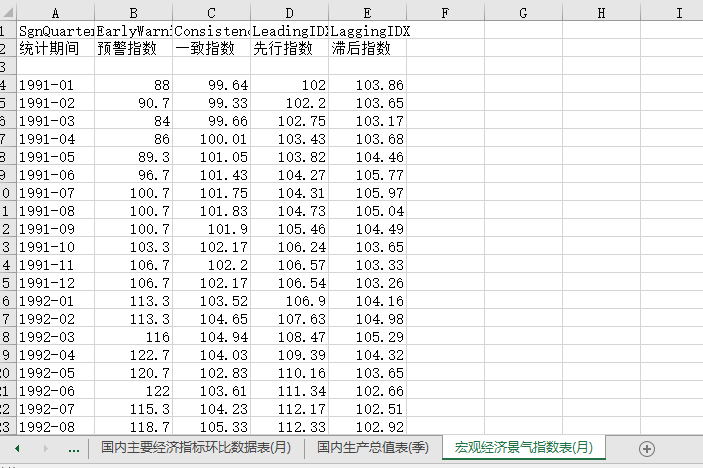Switch to 国内主要经济指标环比数据表(月) sheet tab
The height and width of the screenshot is (468, 703).
point(196,447)
